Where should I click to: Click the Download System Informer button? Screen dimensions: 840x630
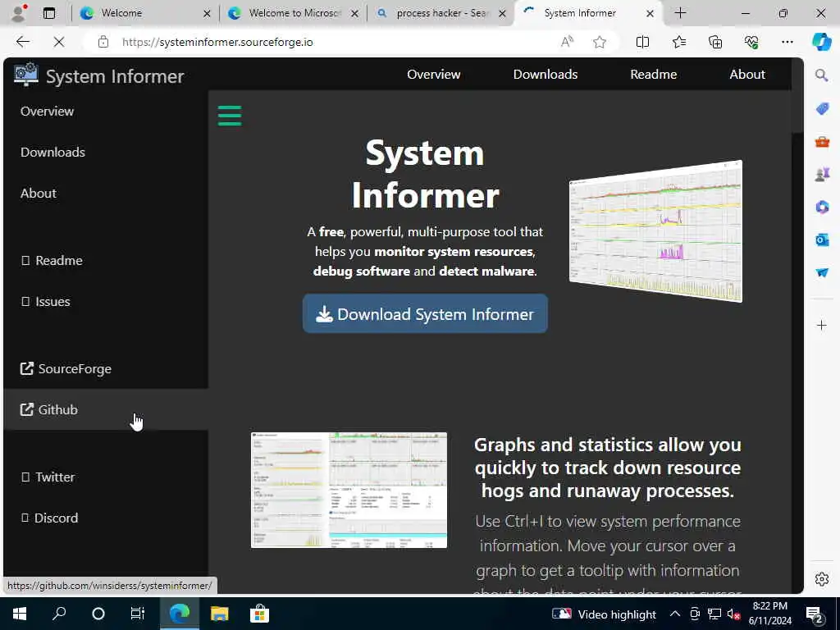(x=425, y=314)
